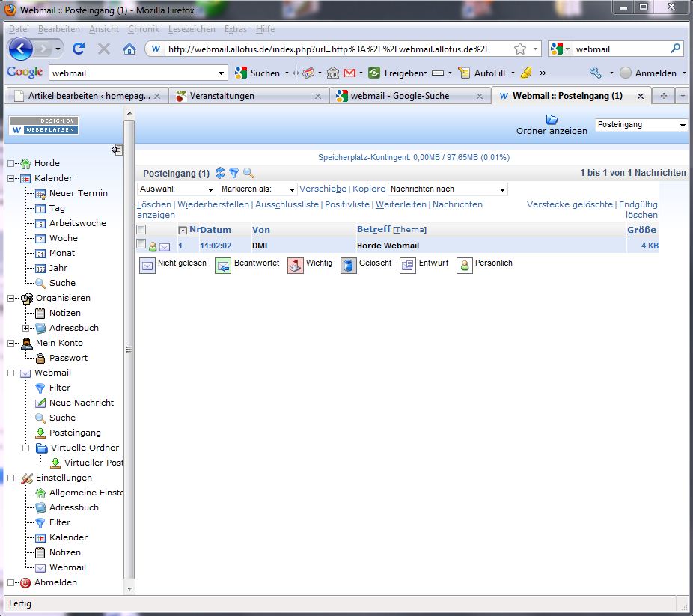This screenshot has width=693, height=616.
Task: Open Google toolbar wrench settings icon
Action: click(x=596, y=73)
